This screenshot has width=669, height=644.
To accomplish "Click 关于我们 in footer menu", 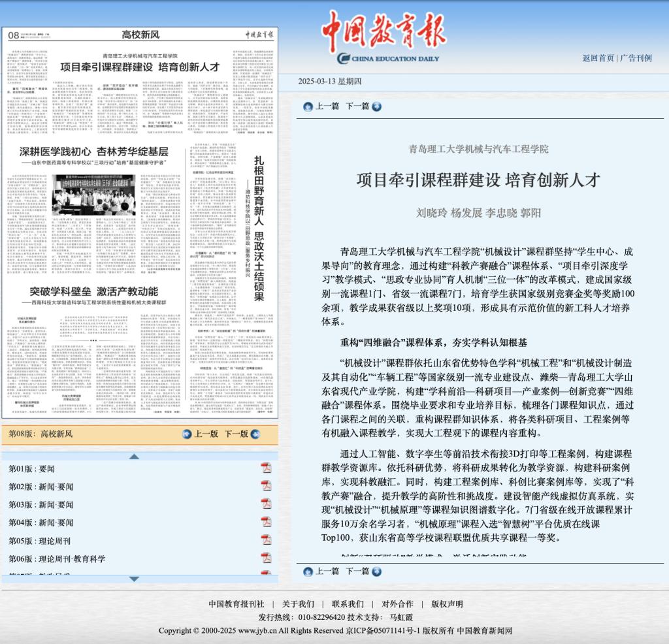I will tap(298, 604).
